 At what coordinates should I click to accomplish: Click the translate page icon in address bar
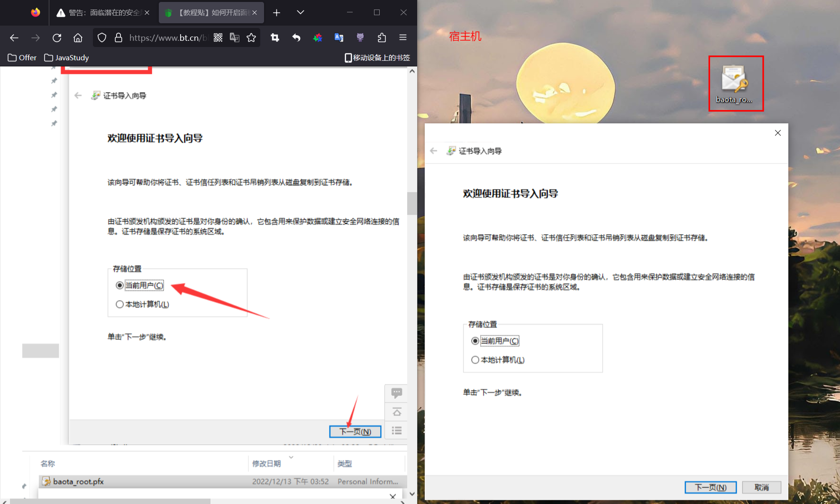coord(235,38)
